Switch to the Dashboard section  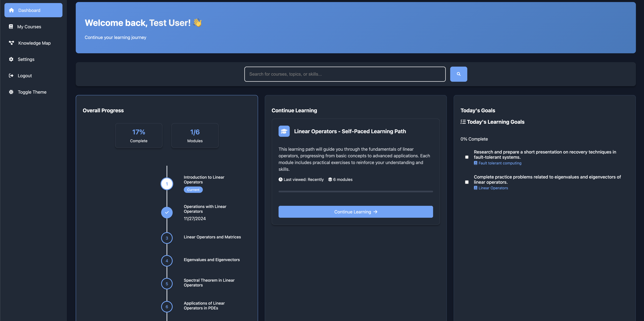[29, 10]
